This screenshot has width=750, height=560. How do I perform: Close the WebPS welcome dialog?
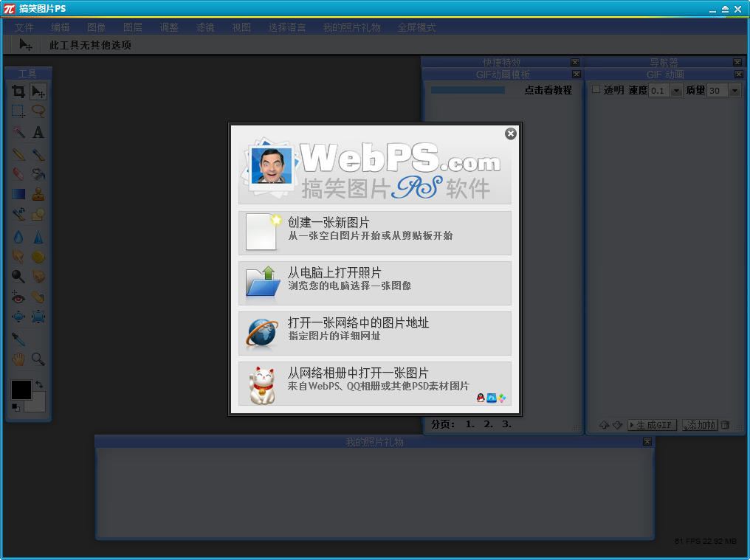[511, 134]
